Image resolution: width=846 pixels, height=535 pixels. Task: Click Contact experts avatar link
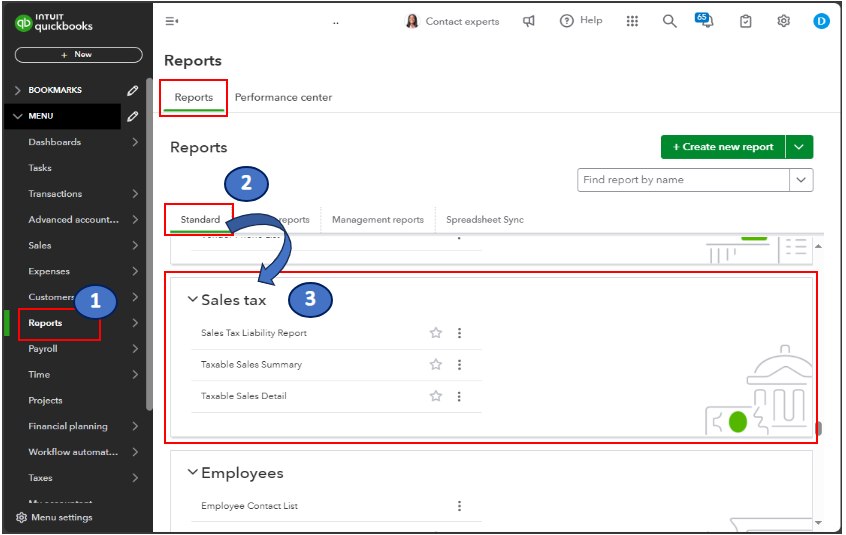click(x=452, y=21)
